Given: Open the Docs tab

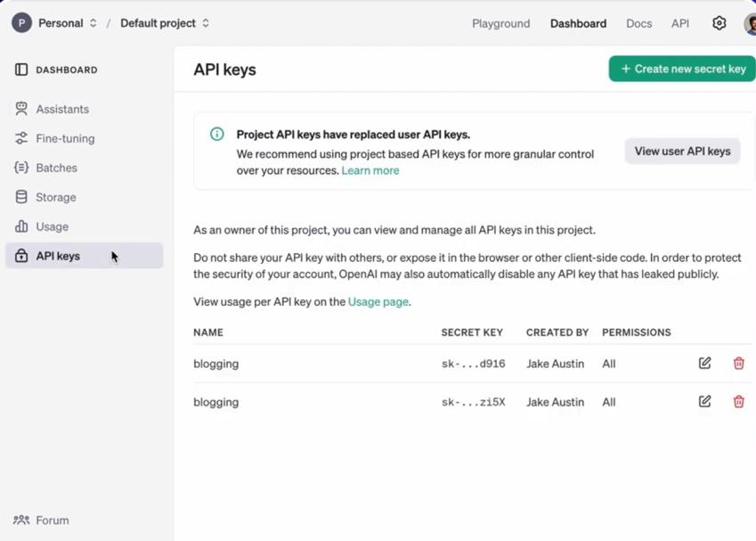Looking at the screenshot, I should click(x=638, y=23).
